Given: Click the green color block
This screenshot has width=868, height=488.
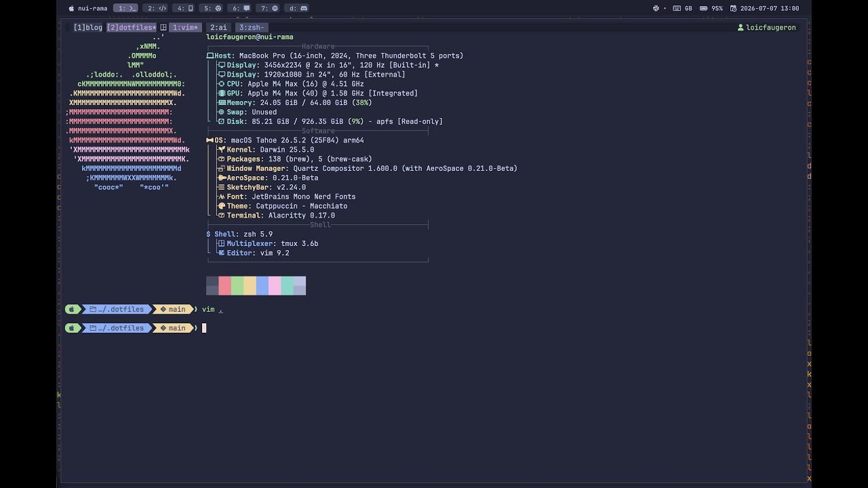Looking at the screenshot, I should coord(237,285).
